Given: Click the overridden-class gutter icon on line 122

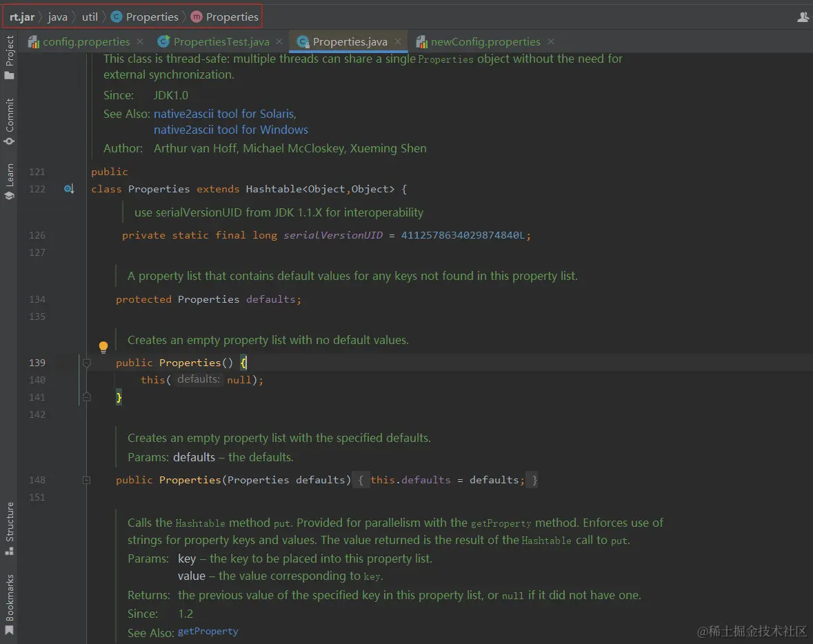Looking at the screenshot, I should 68,189.
